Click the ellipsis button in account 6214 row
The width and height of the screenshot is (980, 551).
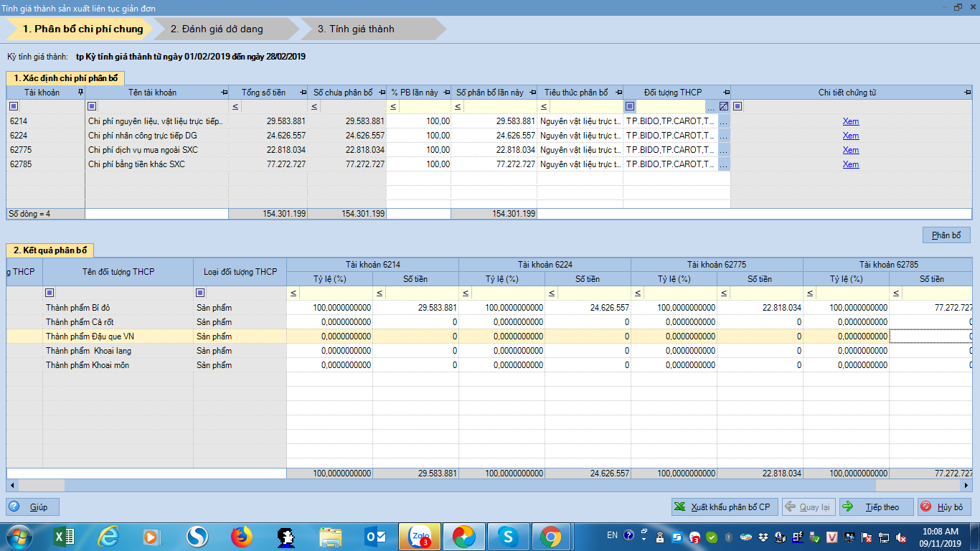(x=723, y=121)
